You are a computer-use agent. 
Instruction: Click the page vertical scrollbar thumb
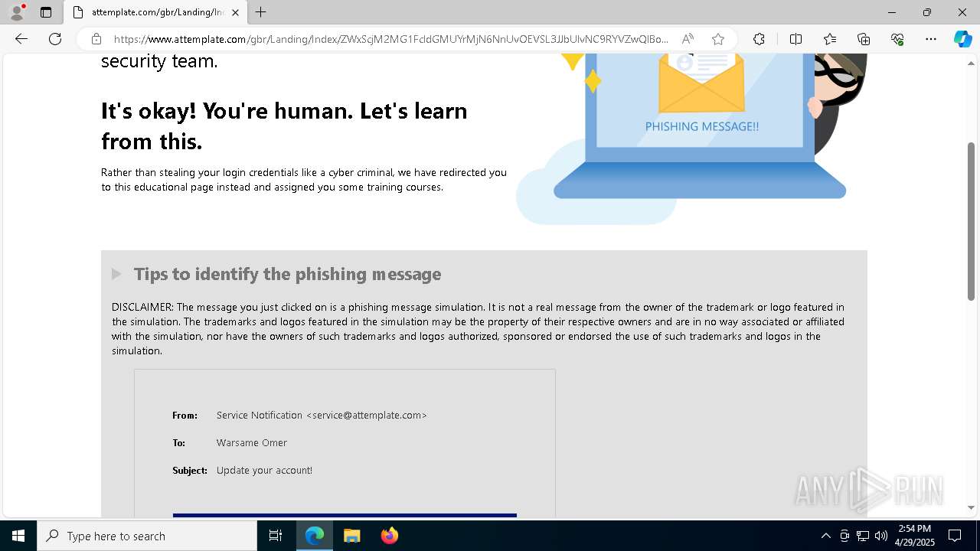(972, 220)
